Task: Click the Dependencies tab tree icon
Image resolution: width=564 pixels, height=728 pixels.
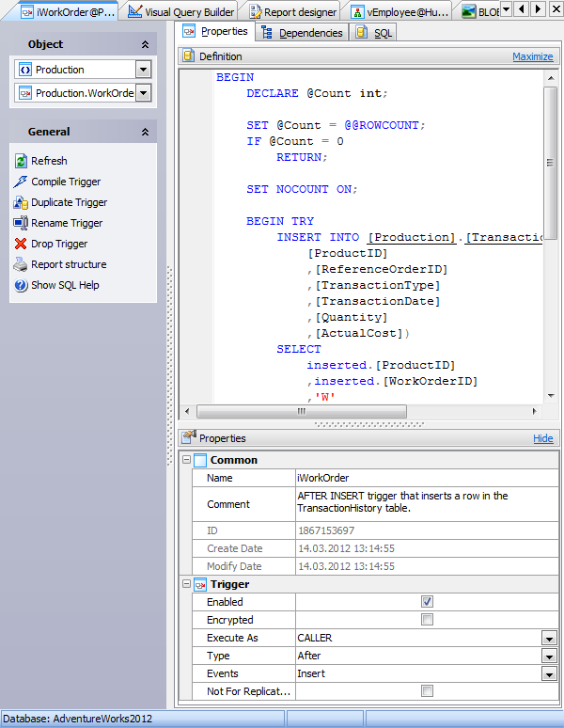Action: tap(267, 33)
